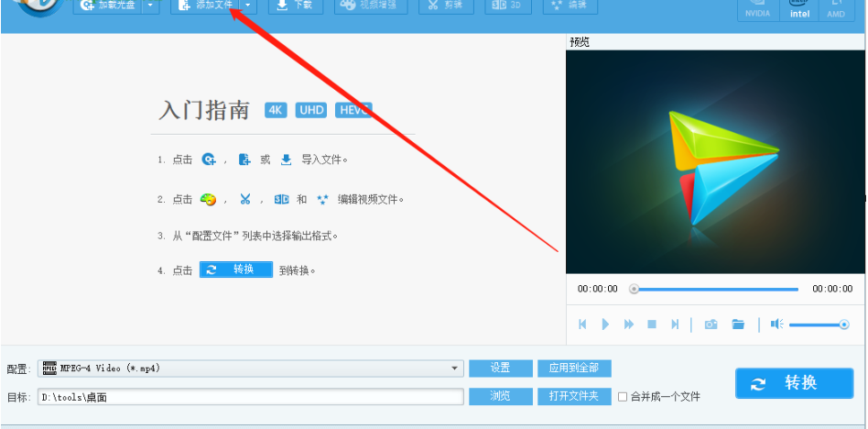Take a snapshot with the camera icon

tap(711, 324)
